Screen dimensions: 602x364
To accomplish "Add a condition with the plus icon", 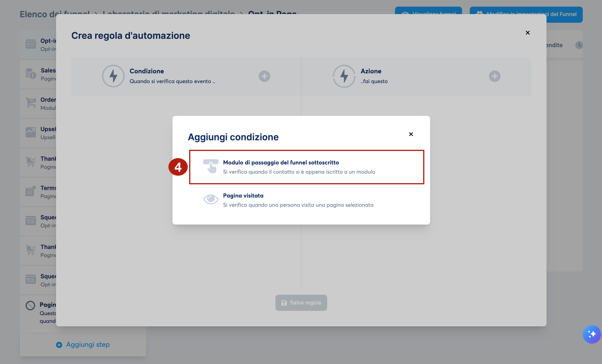I will click(x=264, y=76).
